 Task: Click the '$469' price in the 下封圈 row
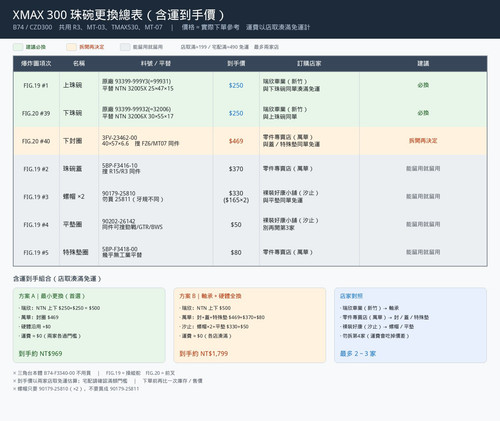coord(236,141)
